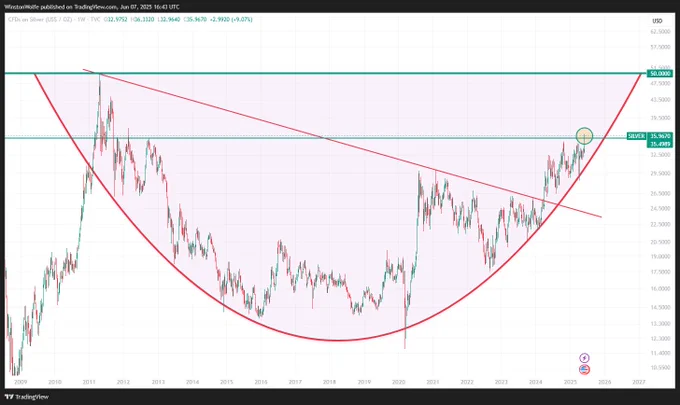
Task: Click the open value O32.9752
Action: [x=116, y=20]
